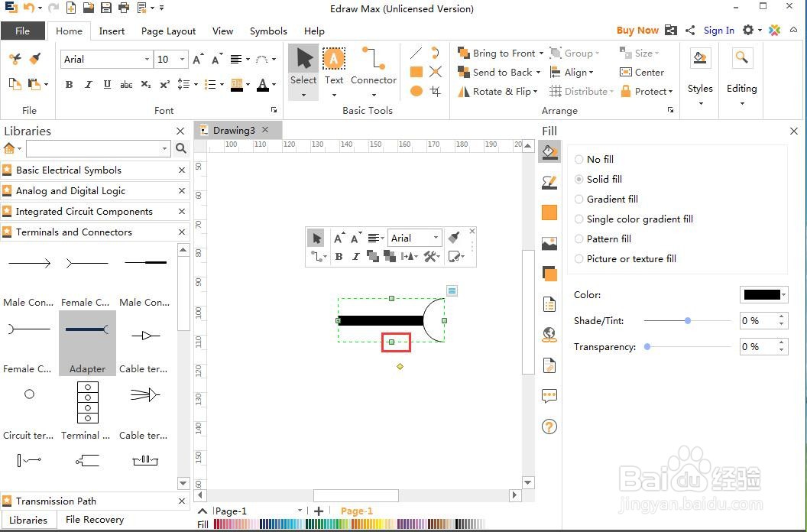
Task: Open the picture panel icon
Action: [x=549, y=243]
